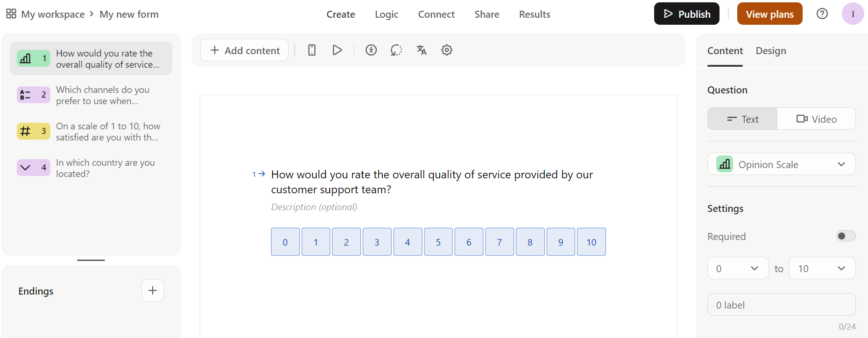
Task: Open the scale end value dropdown showing 10
Action: (x=822, y=268)
